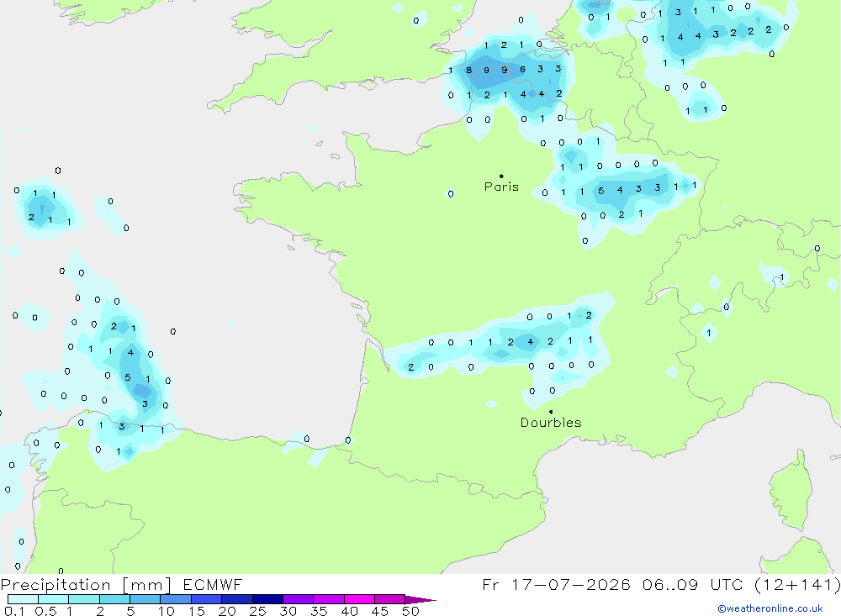
Task: Pick the 20–25 mm legend swatch
Action: tap(236, 599)
